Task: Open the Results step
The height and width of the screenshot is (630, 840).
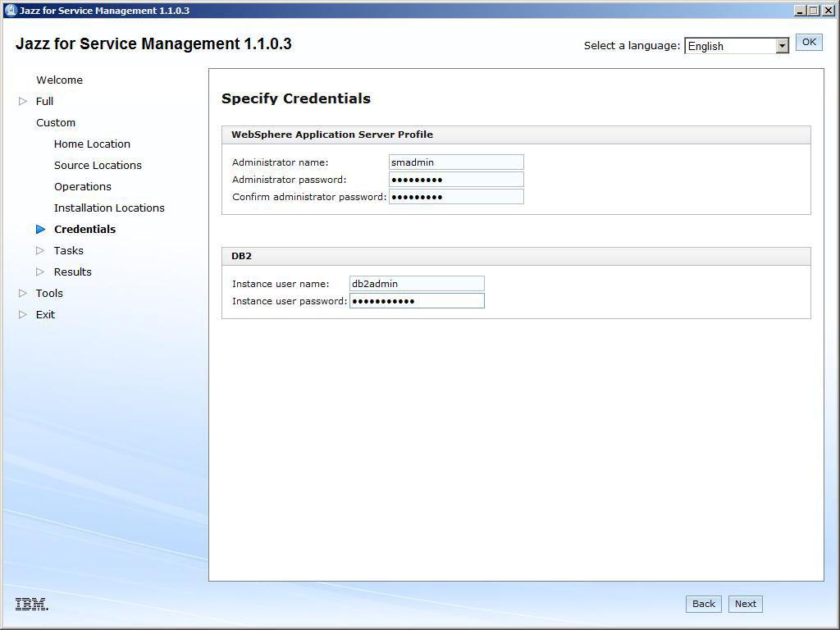Action: point(73,272)
